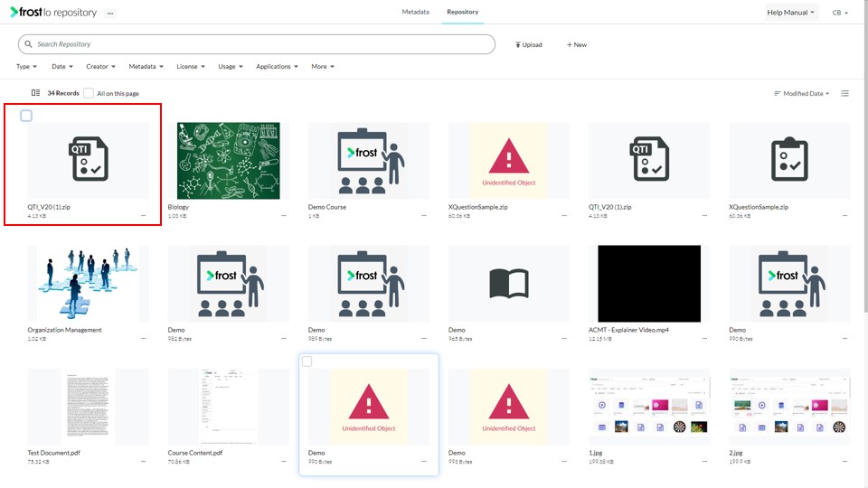Toggle the side panel icon beside 34 Records
The image size is (868, 488).
tap(35, 93)
